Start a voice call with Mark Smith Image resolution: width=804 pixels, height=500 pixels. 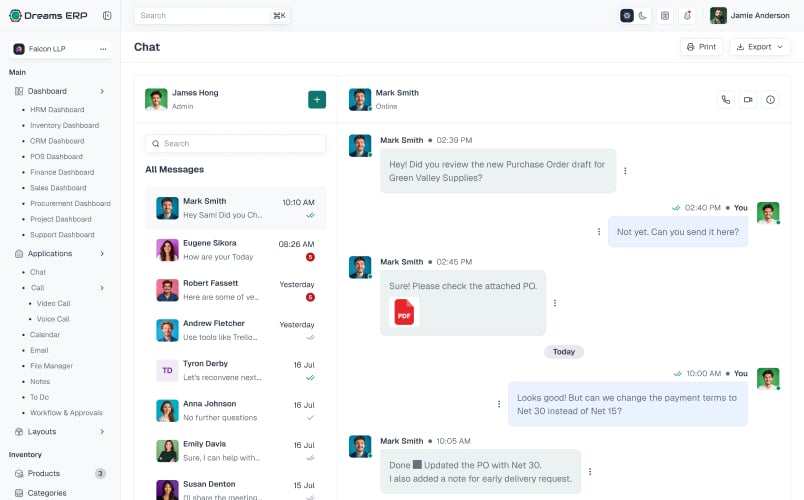tap(726, 99)
